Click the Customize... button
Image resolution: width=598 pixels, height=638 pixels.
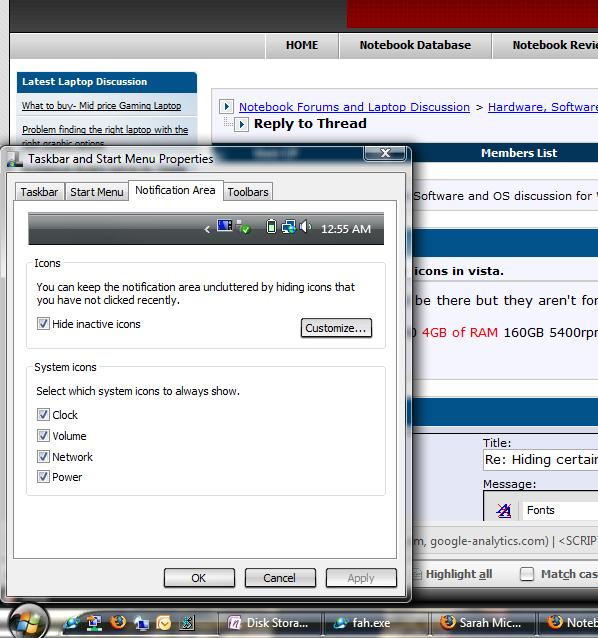336,328
